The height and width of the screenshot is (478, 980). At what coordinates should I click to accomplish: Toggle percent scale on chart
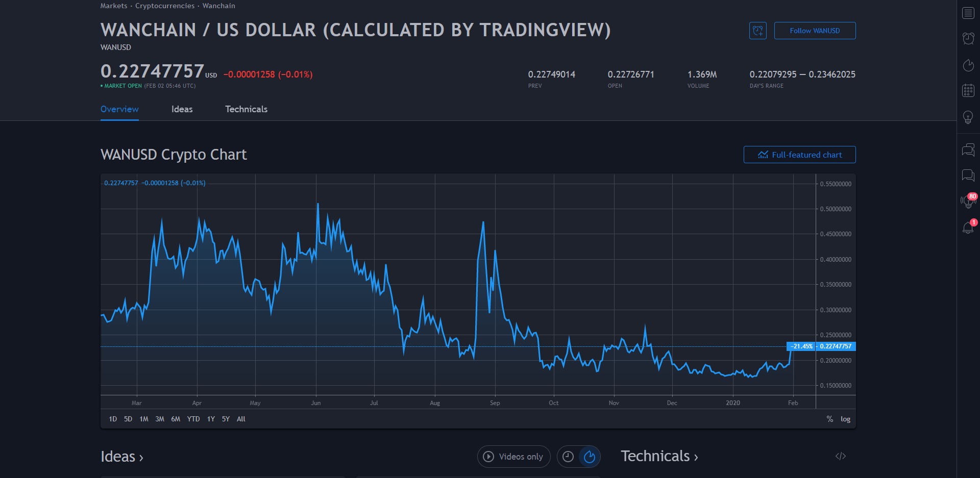pyautogui.click(x=830, y=419)
